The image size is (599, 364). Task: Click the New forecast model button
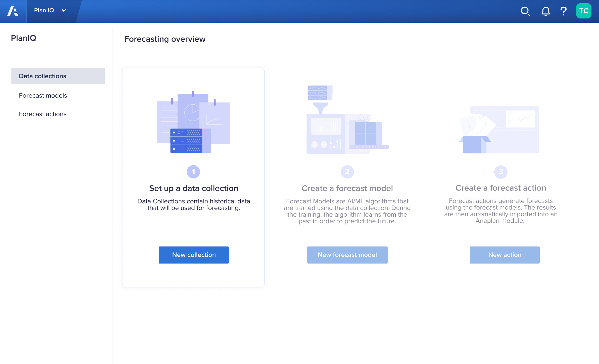(347, 255)
